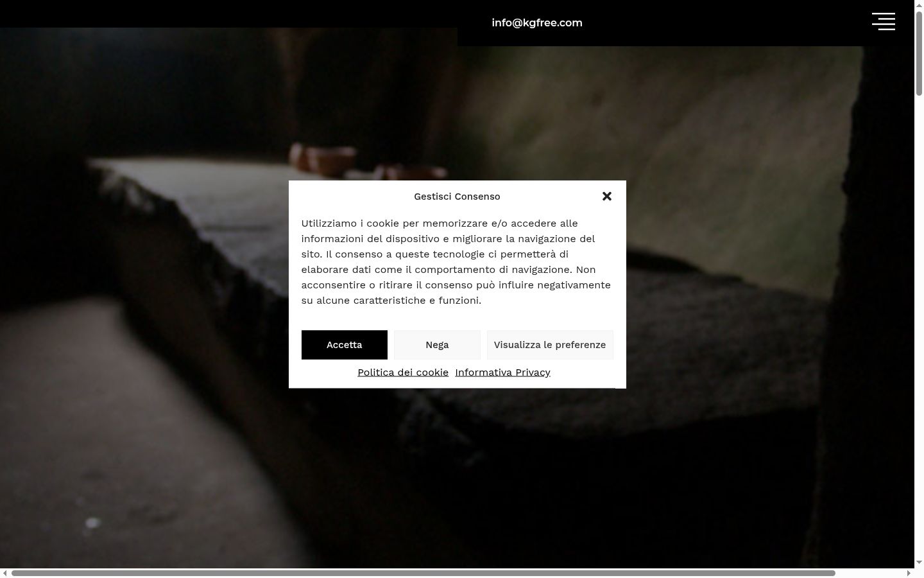The image size is (924, 578).
Task: Accept cookies with the Accetta button
Action: tap(345, 345)
